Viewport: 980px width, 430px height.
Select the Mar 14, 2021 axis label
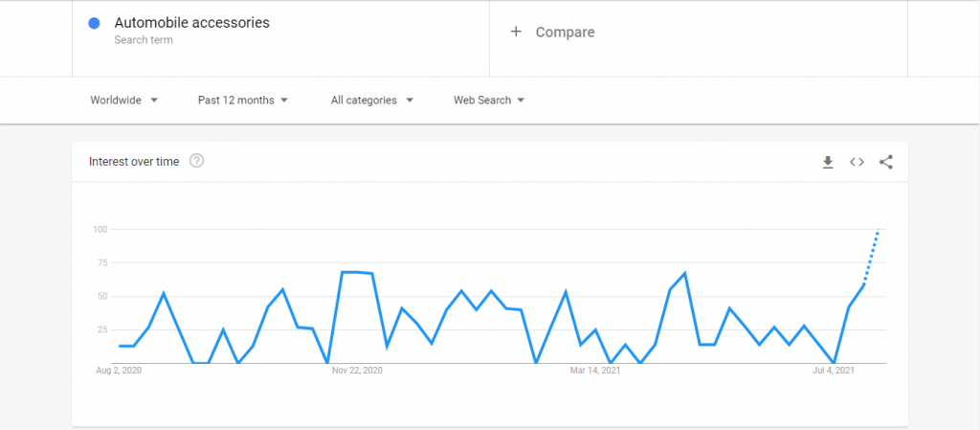(595, 371)
